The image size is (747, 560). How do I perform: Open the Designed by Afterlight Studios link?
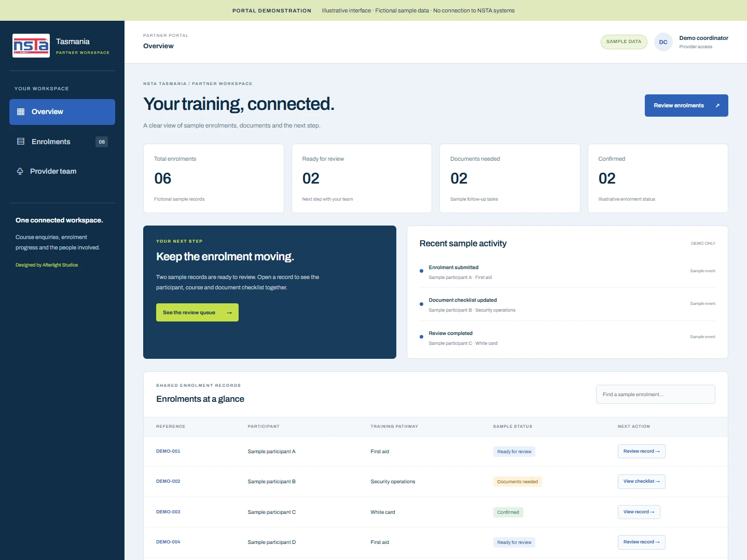coord(47,265)
